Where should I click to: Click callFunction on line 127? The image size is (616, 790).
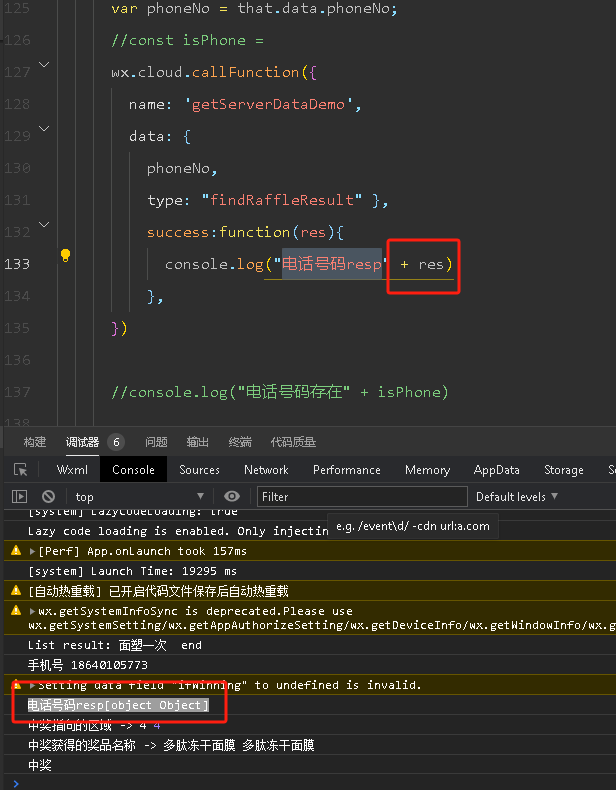coord(246,72)
